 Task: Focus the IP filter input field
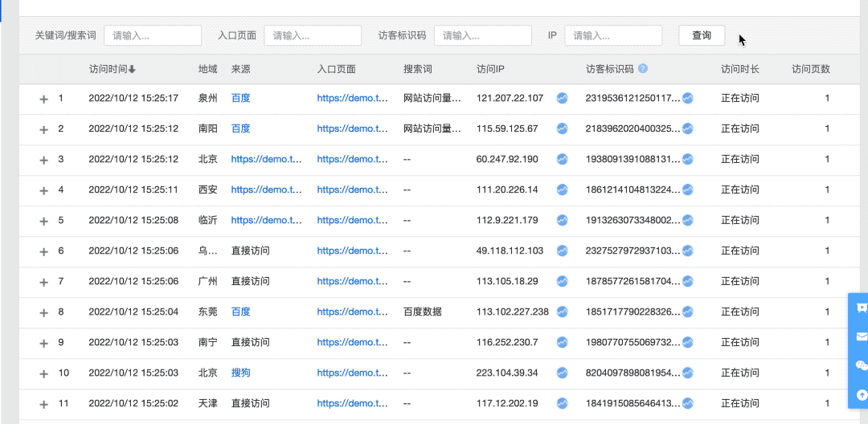613,35
